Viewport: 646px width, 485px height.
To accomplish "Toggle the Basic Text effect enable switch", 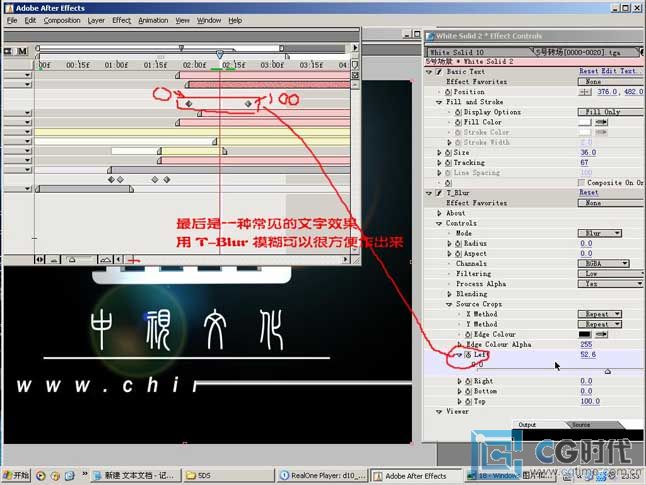I will coord(439,72).
